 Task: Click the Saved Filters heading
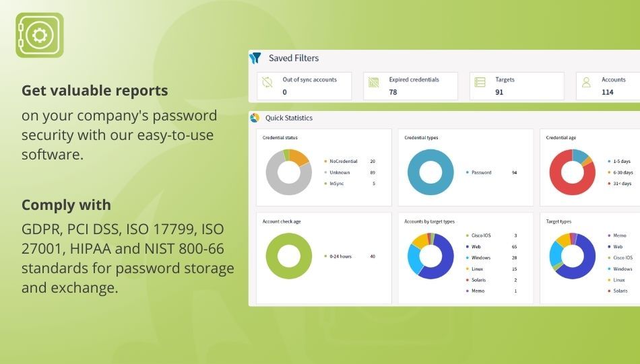coord(294,59)
